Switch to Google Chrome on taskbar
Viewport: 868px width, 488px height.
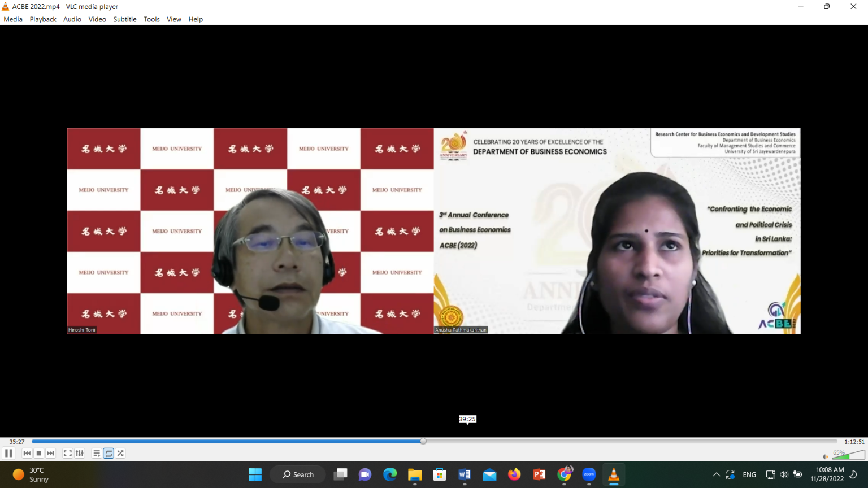click(x=564, y=474)
